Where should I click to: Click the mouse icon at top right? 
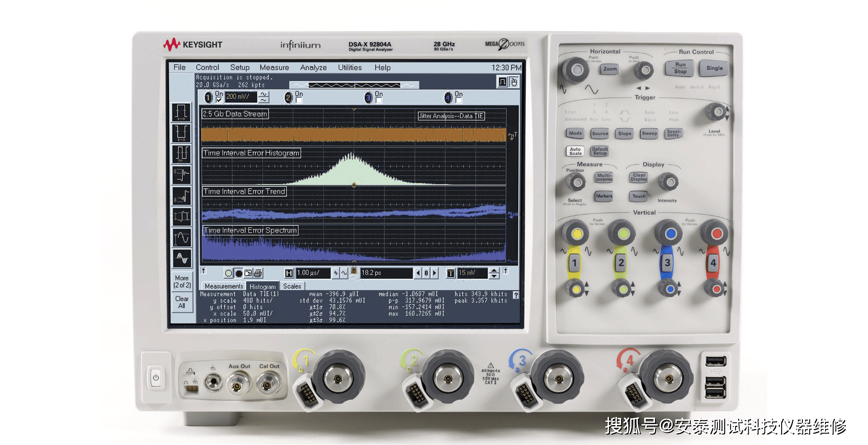(514, 82)
